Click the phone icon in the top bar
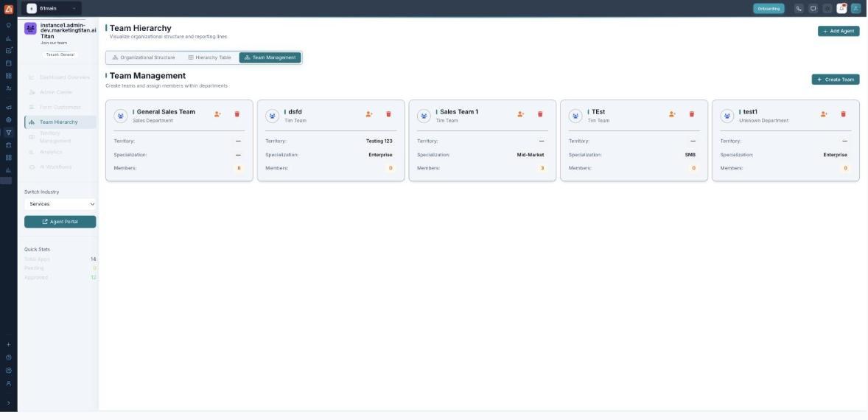Image resolution: width=868 pixels, height=420 pixels. [798, 8]
